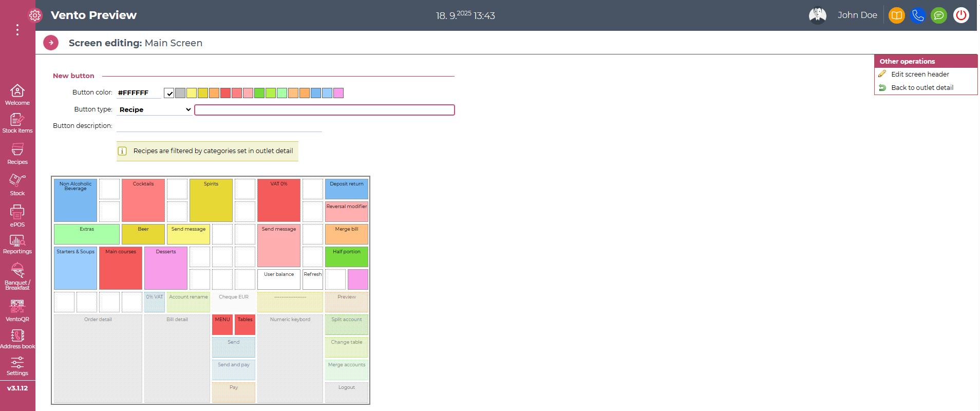Select the checked white color swatch
Screen dimensions: 980x411
[169, 93]
